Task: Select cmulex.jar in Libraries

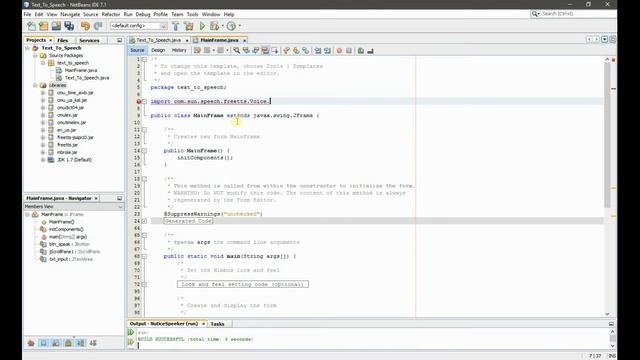Action: pyautogui.click(x=67, y=115)
